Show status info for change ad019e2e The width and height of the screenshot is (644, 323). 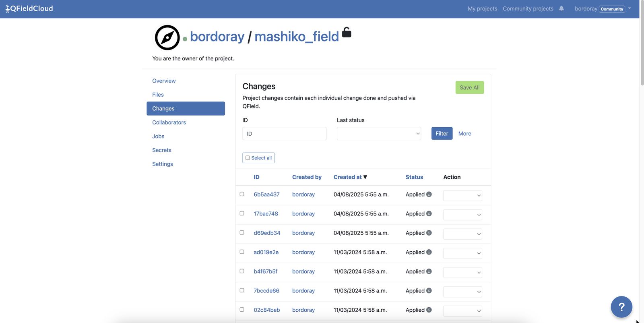click(x=429, y=252)
